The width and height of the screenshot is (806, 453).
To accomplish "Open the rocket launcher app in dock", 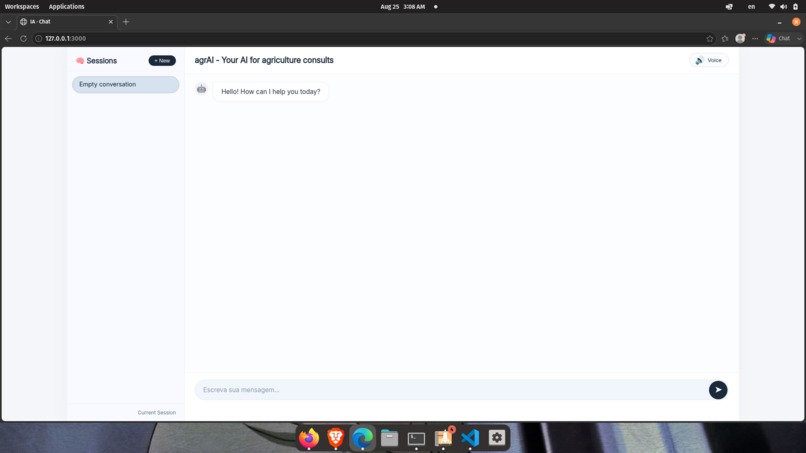I will pyautogui.click(x=444, y=438).
